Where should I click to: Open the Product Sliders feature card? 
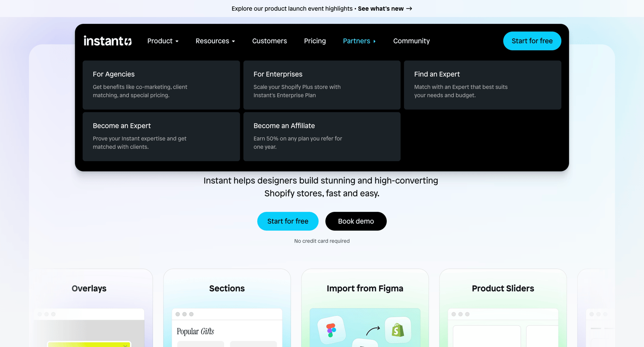pos(503,308)
